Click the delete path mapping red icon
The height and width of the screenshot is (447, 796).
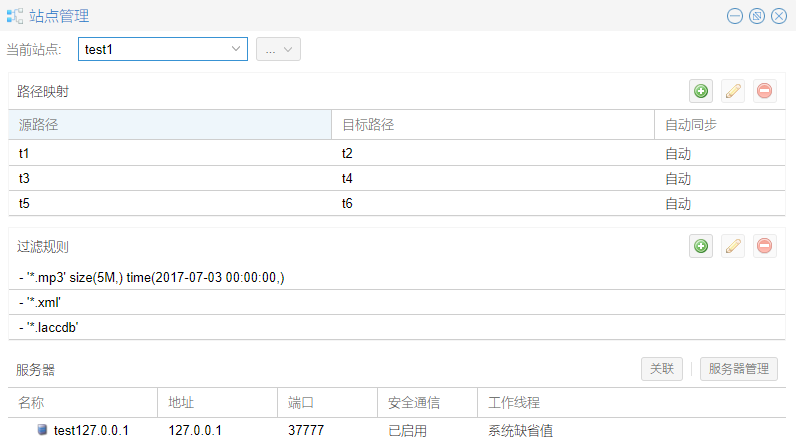(764, 91)
